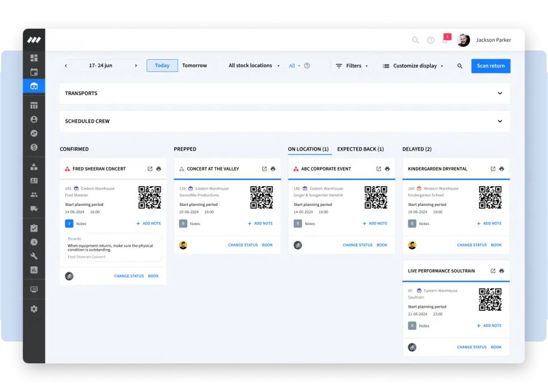Open the settings gear in sidebar
Viewport: 548px width, 392px height.
point(34,309)
